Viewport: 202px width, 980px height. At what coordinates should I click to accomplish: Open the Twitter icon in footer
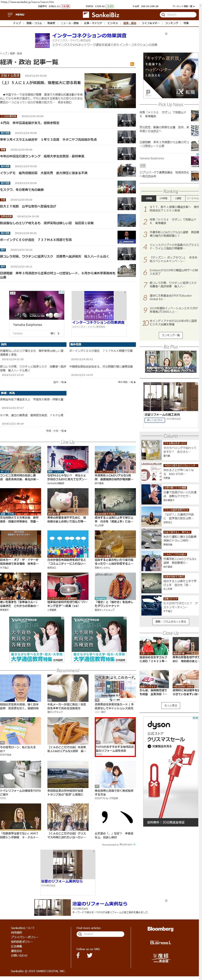coord(89,955)
